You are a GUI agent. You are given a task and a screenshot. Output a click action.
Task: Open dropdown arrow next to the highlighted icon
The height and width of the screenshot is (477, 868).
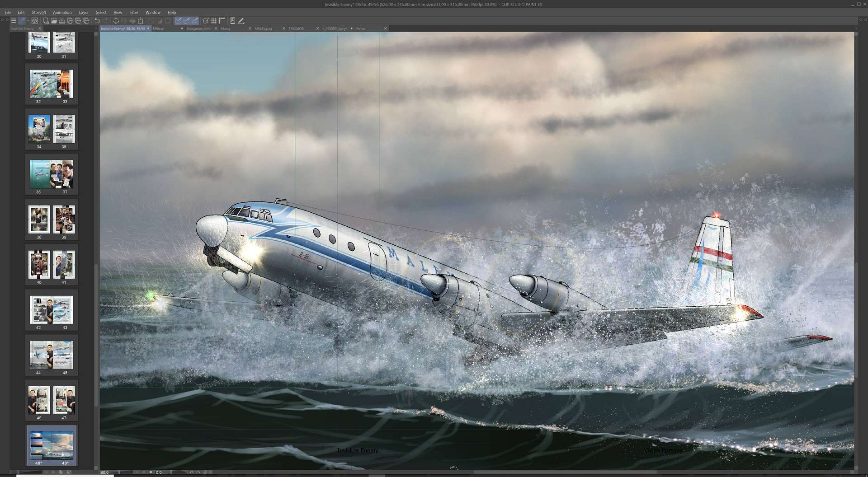28,21
